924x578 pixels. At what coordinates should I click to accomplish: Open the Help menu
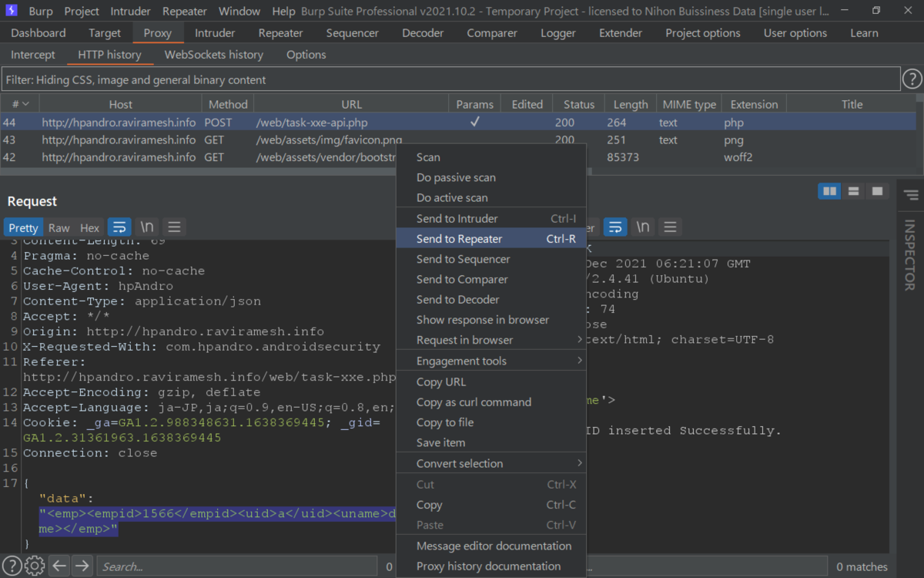coord(283,12)
